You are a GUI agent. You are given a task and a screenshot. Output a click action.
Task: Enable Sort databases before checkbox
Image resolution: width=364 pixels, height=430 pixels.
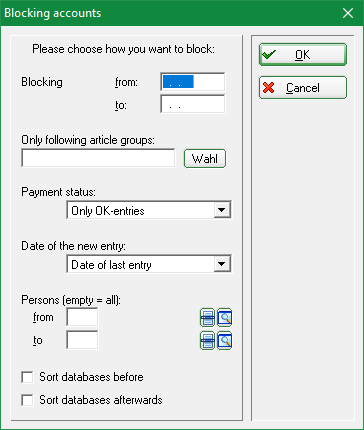[x=27, y=377]
